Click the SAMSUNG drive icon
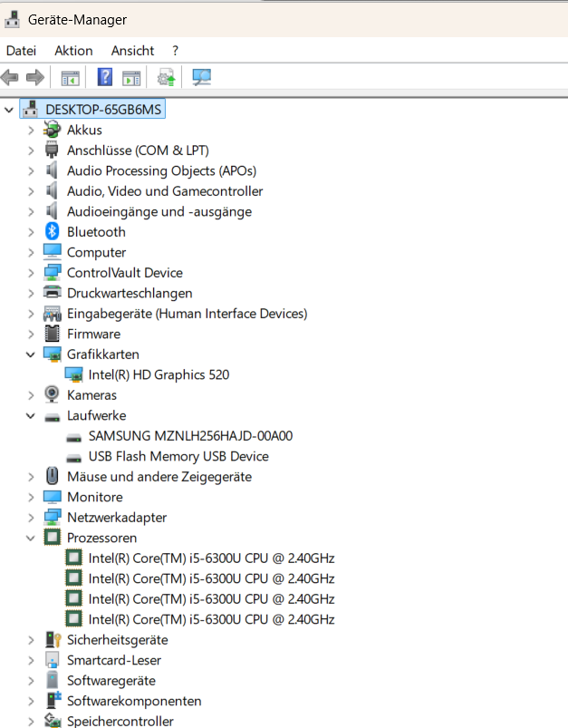This screenshot has height=728, width=568. point(73,438)
